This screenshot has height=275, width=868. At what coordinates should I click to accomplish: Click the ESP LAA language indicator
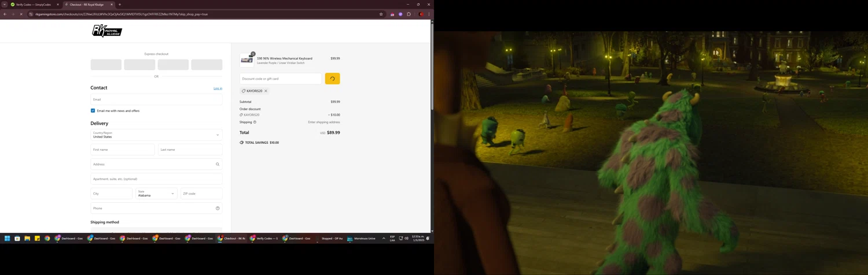click(x=392, y=238)
